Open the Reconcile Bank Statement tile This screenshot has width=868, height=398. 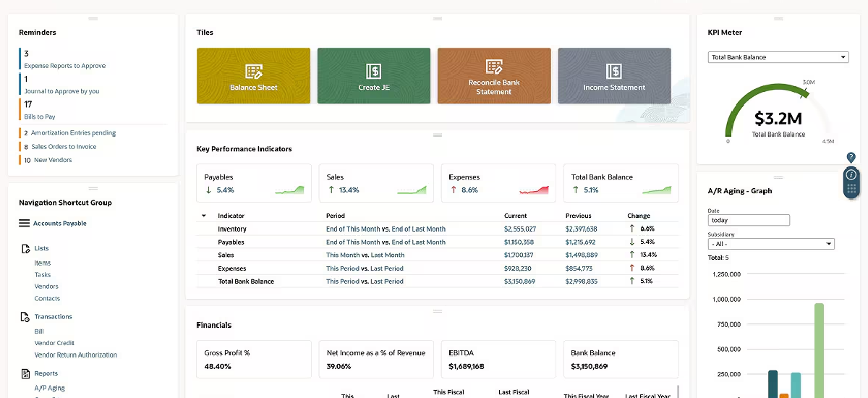494,76
